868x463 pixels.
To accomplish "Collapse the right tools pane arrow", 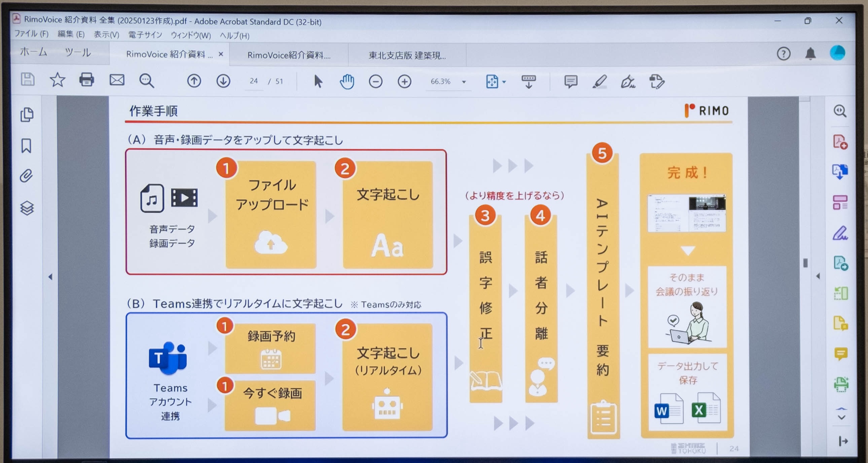I will pos(818,276).
